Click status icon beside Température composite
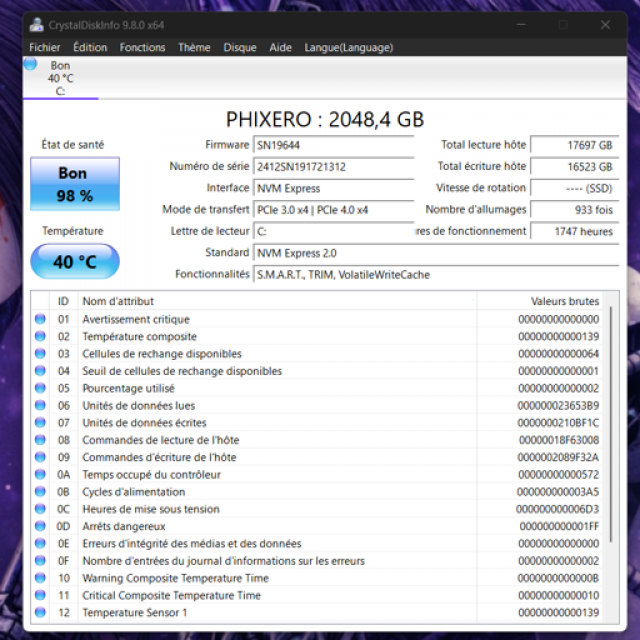640x640 pixels. (40, 337)
